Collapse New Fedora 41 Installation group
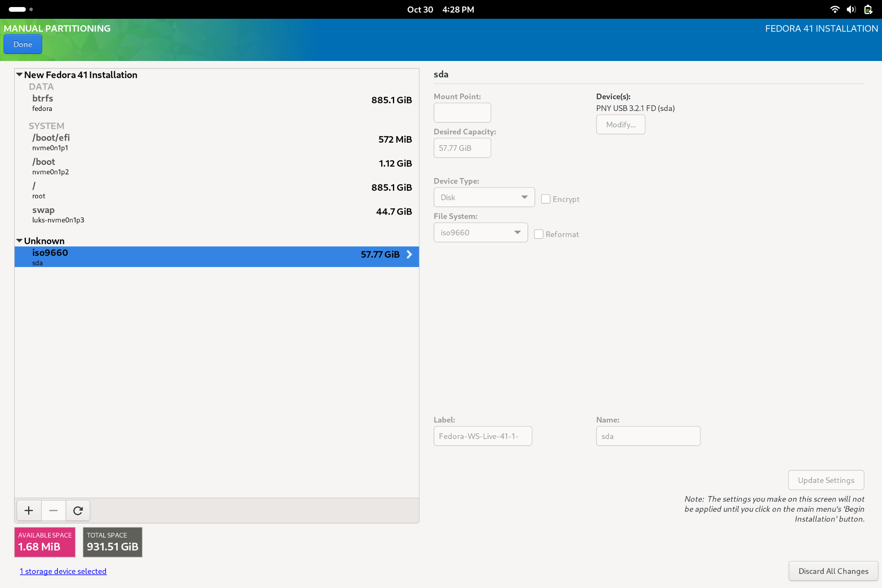 coord(19,74)
